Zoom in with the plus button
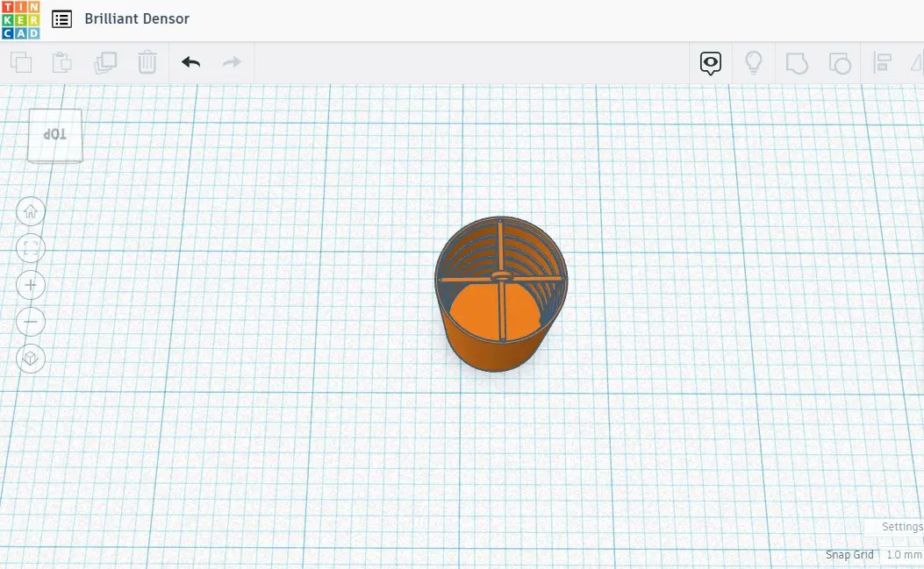Image resolution: width=924 pixels, height=569 pixels. pyautogui.click(x=31, y=285)
